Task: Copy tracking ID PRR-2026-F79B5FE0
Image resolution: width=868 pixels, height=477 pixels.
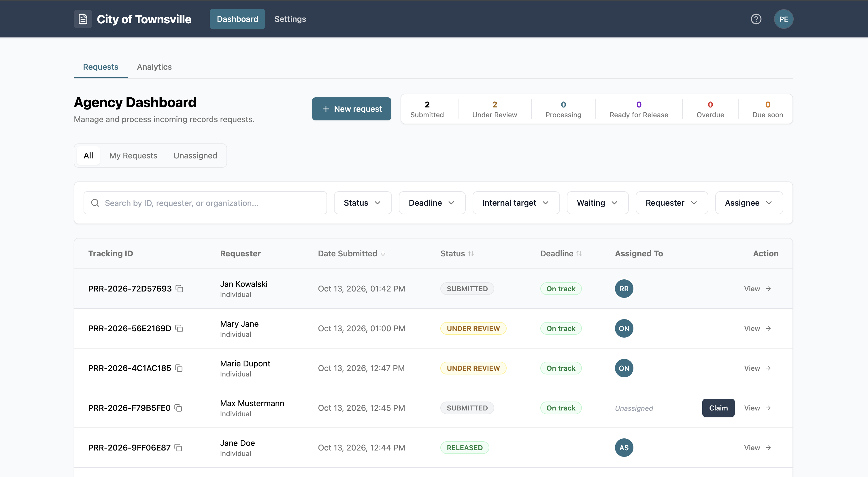Action: tap(178, 408)
